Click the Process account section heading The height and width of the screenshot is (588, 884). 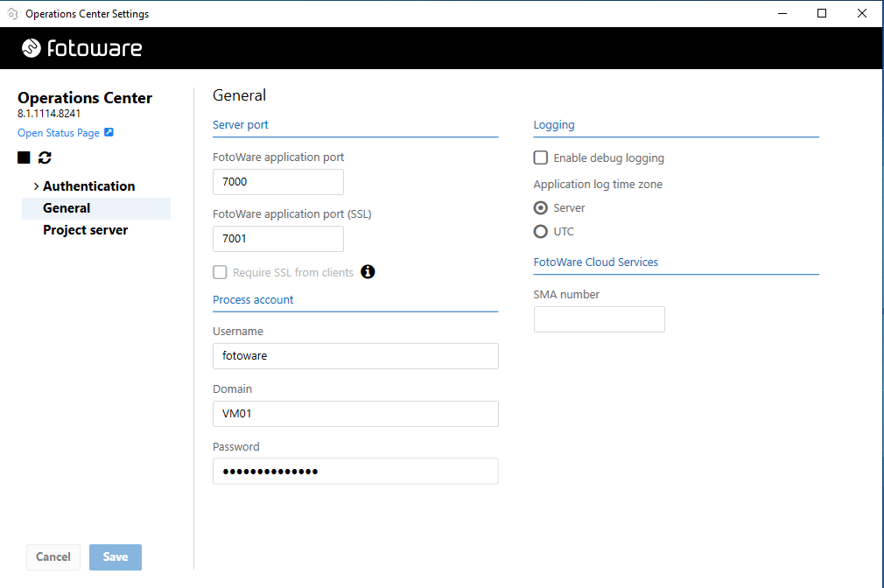(x=253, y=299)
